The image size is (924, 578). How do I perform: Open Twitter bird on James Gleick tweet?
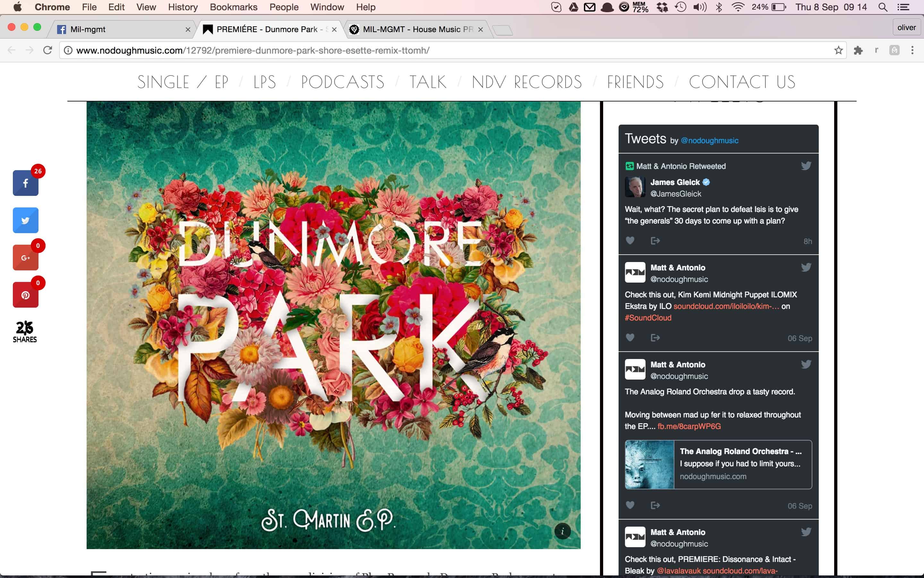point(806,166)
